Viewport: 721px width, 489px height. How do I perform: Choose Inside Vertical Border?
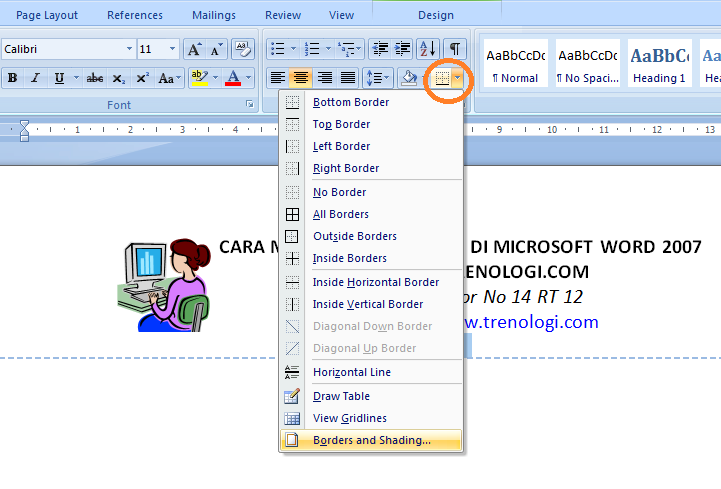371,305
